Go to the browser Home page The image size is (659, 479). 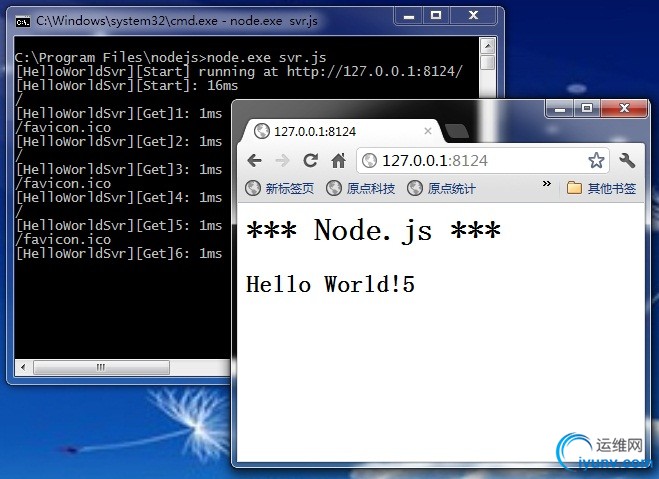point(338,161)
